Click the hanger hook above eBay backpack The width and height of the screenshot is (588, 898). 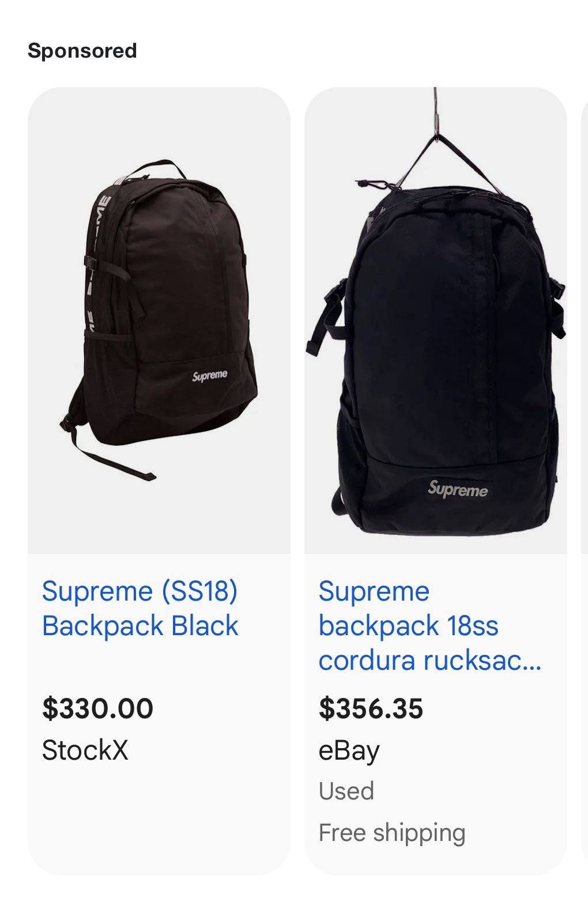436,112
